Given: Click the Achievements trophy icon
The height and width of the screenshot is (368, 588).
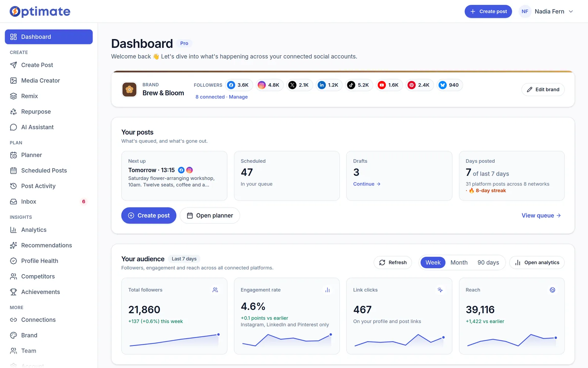Looking at the screenshot, I should click(14, 292).
